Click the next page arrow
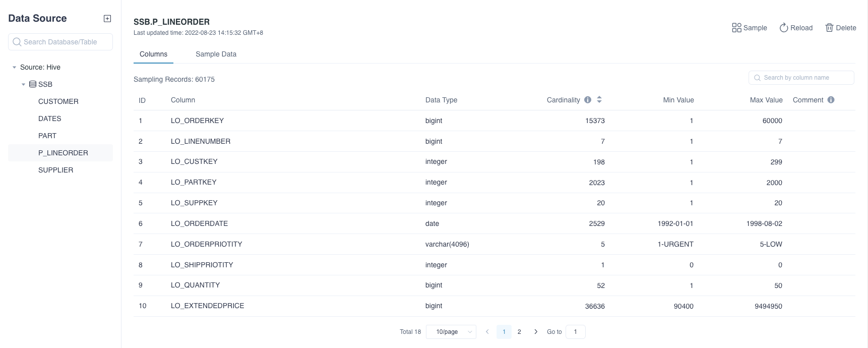Viewport: 868px width, 348px height. point(535,332)
